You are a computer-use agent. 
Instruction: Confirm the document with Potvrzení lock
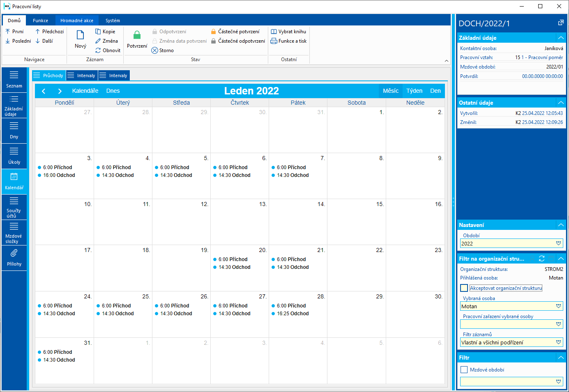pos(137,39)
